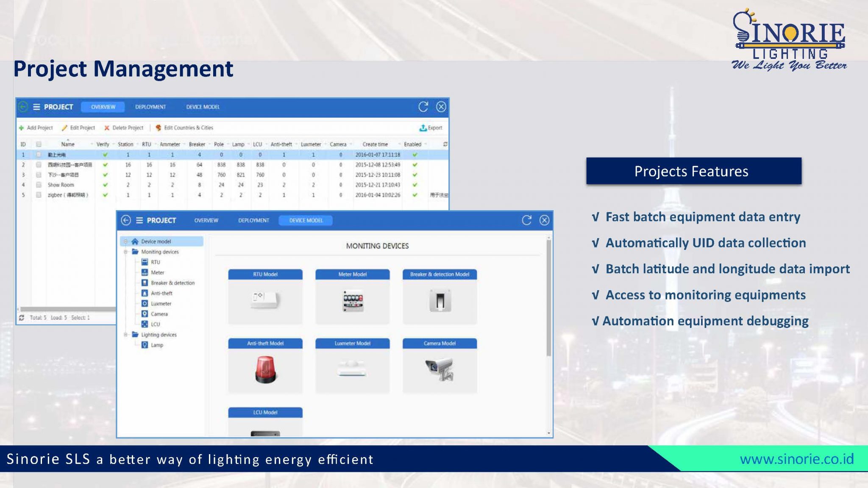This screenshot has height=488, width=868.
Task: Check the Show Room project checkbox
Action: point(39,185)
